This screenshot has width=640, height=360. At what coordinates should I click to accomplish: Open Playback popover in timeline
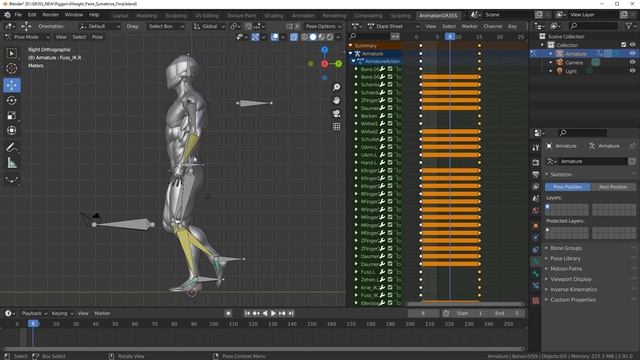point(34,313)
